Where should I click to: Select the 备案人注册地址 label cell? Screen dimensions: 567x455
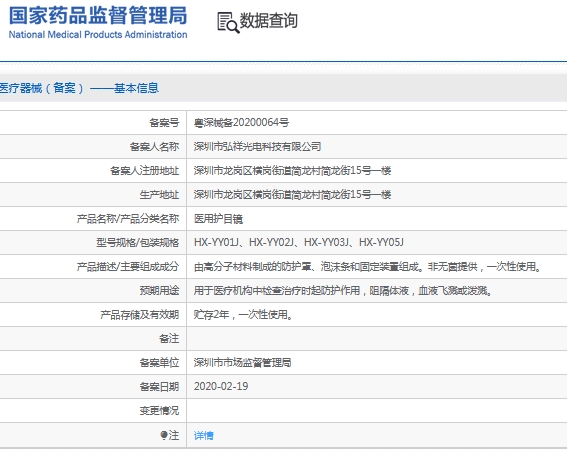[145, 170]
